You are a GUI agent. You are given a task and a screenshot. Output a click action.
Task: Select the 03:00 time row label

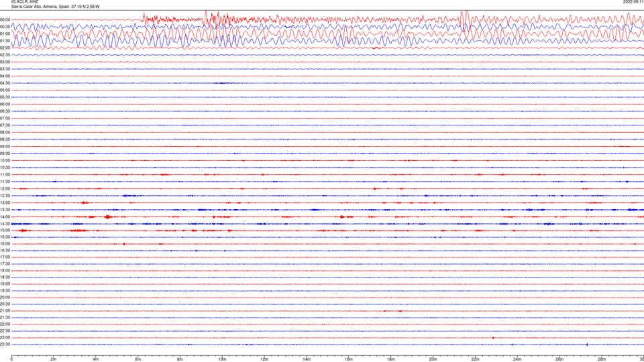pyautogui.click(x=5, y=62)
